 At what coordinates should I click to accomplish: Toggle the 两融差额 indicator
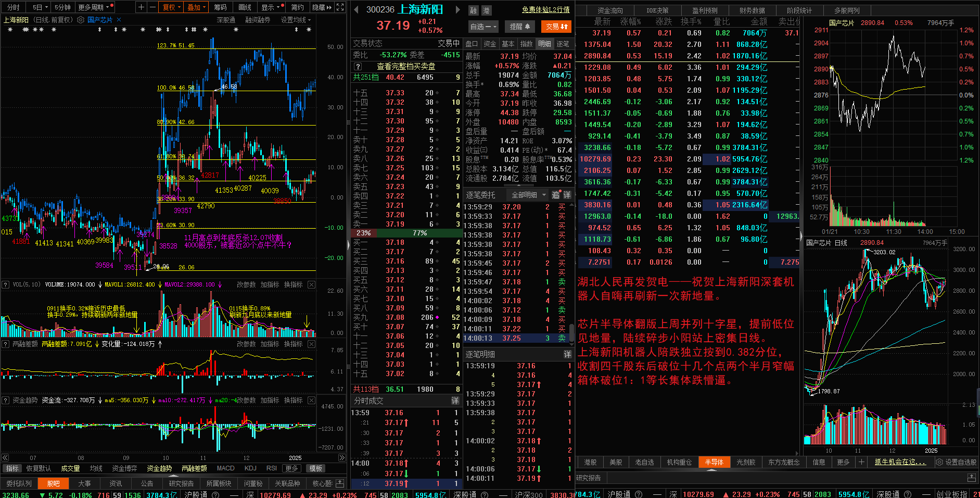[194, 468]
